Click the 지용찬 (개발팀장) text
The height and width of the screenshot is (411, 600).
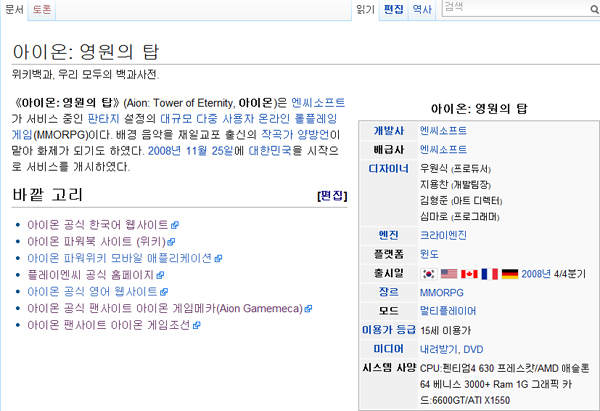pyautogui.click(x=455, y=185)
